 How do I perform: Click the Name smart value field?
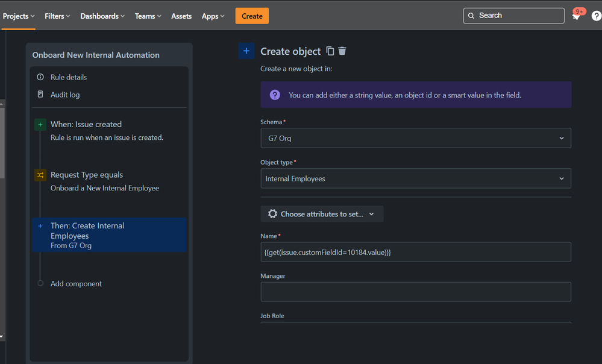(x=416, y=253)
